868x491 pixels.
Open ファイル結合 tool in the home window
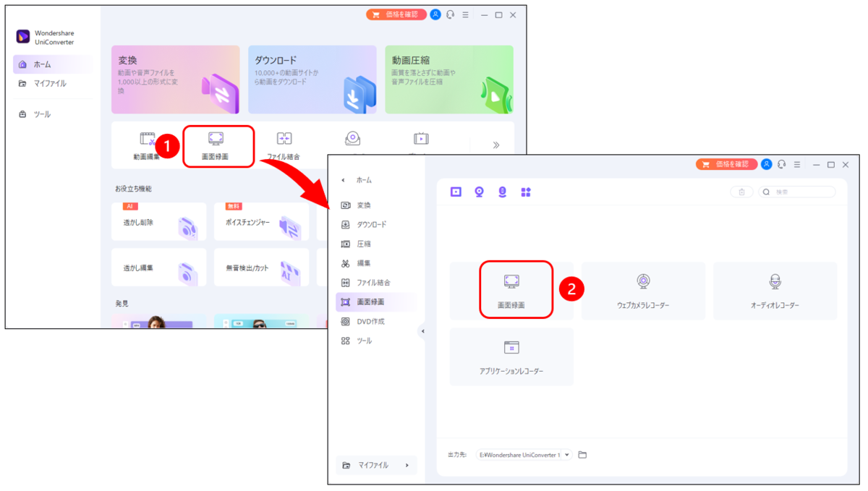pos(284,145)
